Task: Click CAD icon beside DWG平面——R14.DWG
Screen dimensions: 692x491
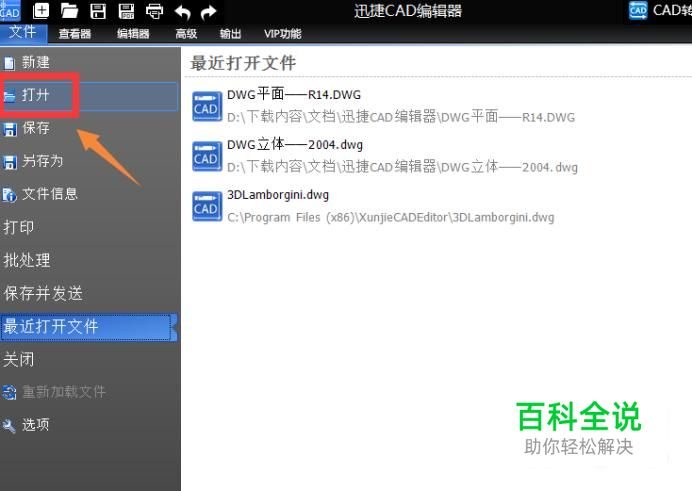Action: coord(207,106)
